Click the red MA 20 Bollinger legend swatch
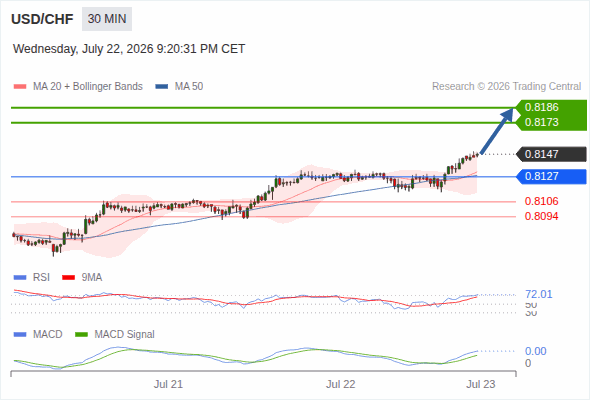 pyautogui.click(x=20, y=87)
